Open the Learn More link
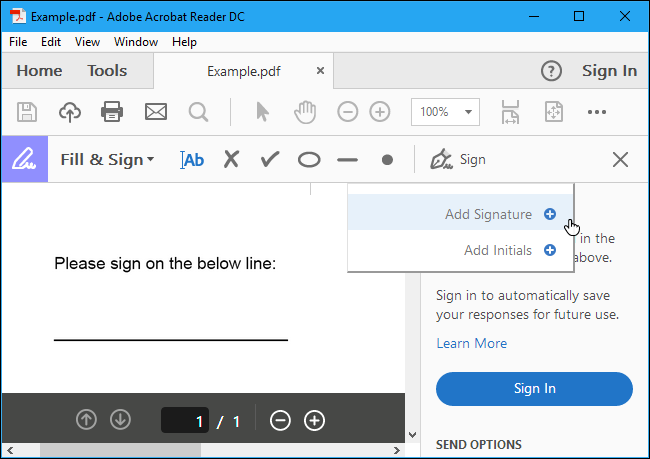This screenshot has width=650, height=459. click(471, 343)
